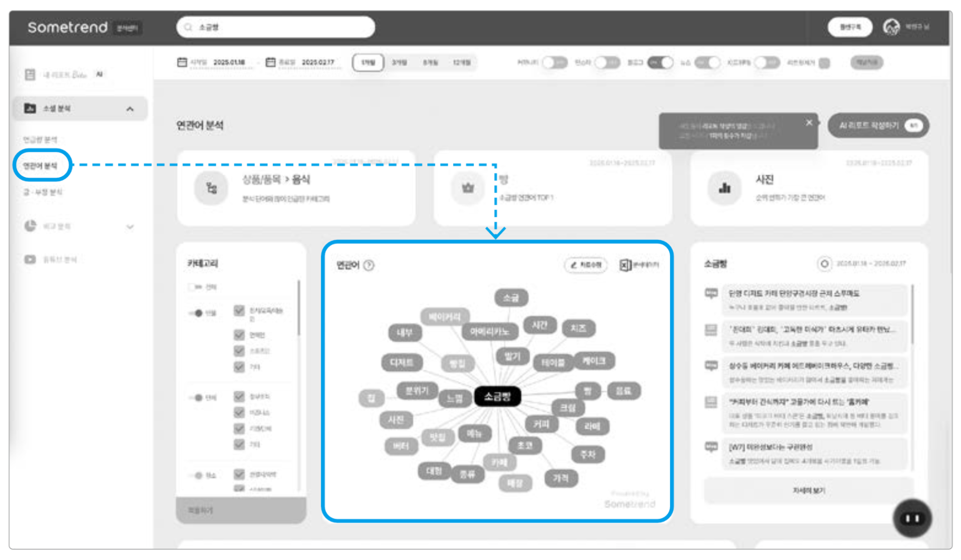Viewport: 961px width, 560px height.
Task: Toggle the dark enabled 블로그 channel switch
Action: coord(660,62)
